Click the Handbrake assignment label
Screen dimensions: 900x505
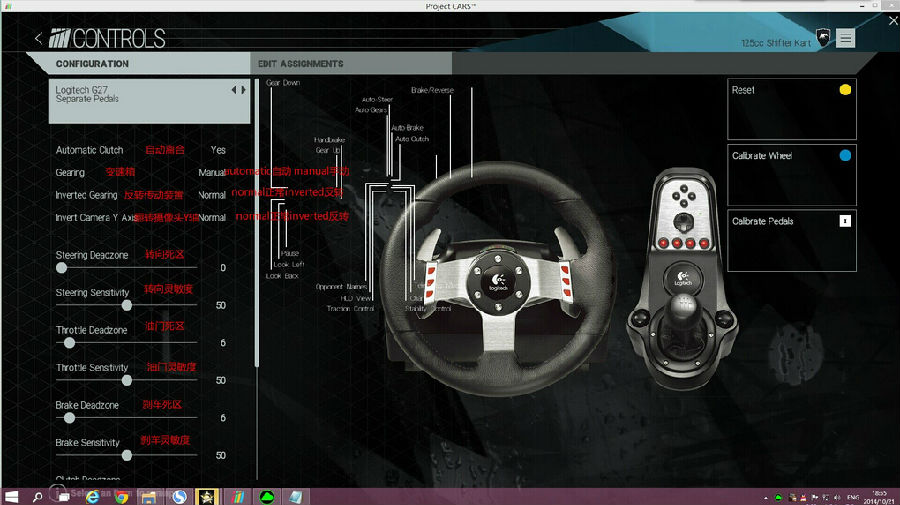click(329, 139)
